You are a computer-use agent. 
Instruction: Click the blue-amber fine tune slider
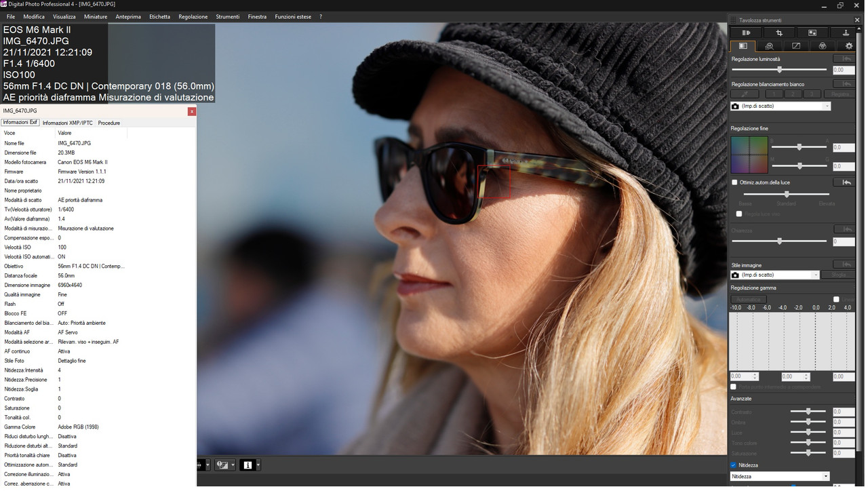coord(800,146)
